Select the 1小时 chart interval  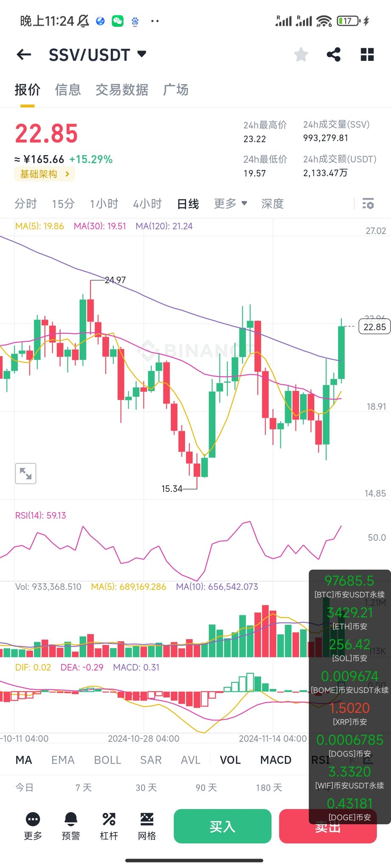(x=104, y=204)
